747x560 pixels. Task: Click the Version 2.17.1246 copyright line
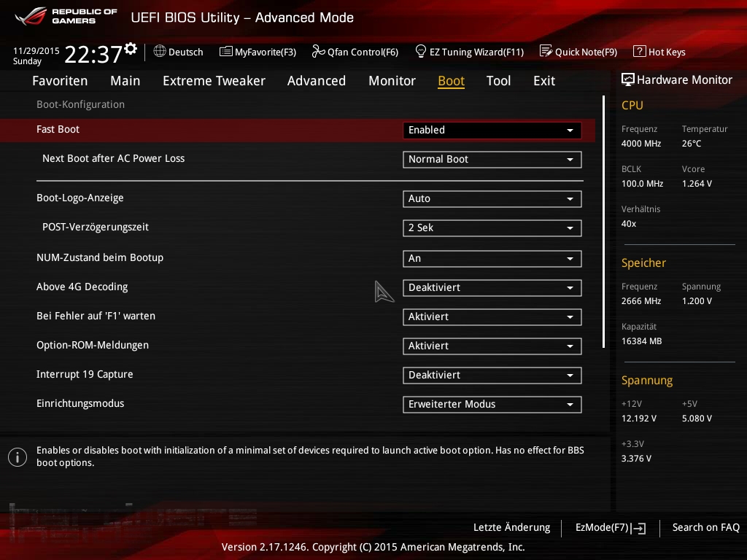[373, 547]
